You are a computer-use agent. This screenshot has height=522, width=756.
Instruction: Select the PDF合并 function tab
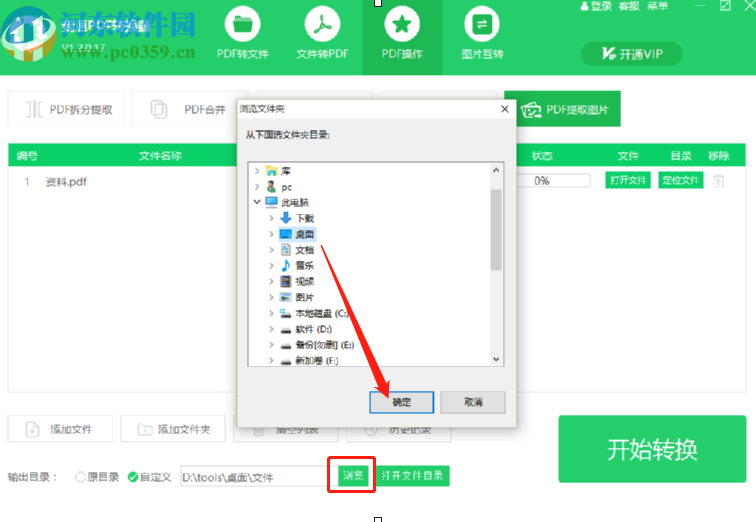[188, 109]
